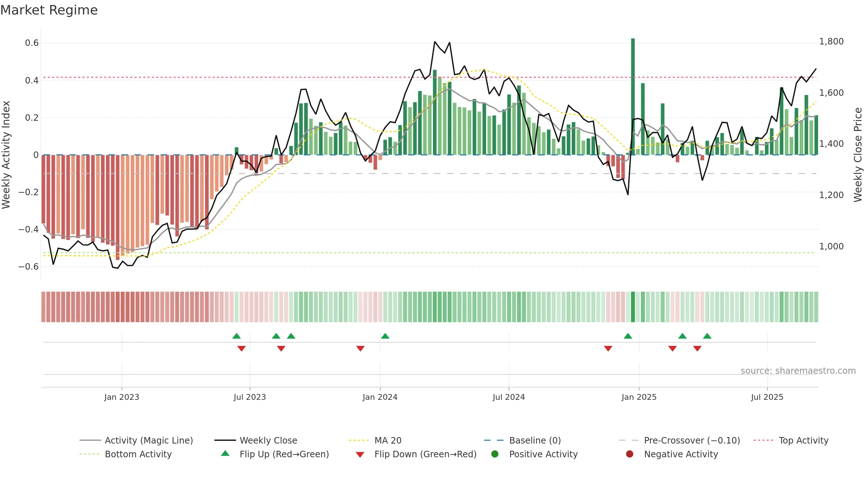
Task: Click the source: sharemaestro.com label
Action: (798, 371)
